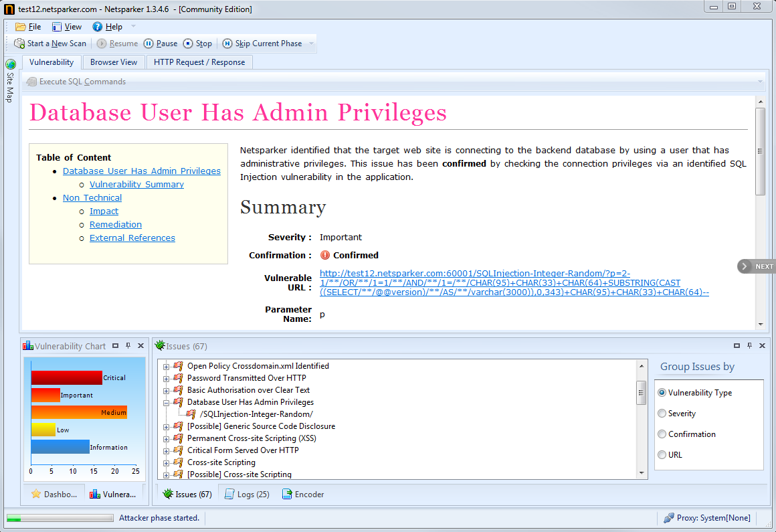Click the Start a New Scan icon
The width and height of the screenshot is (776, 532).
click(19, 43)
